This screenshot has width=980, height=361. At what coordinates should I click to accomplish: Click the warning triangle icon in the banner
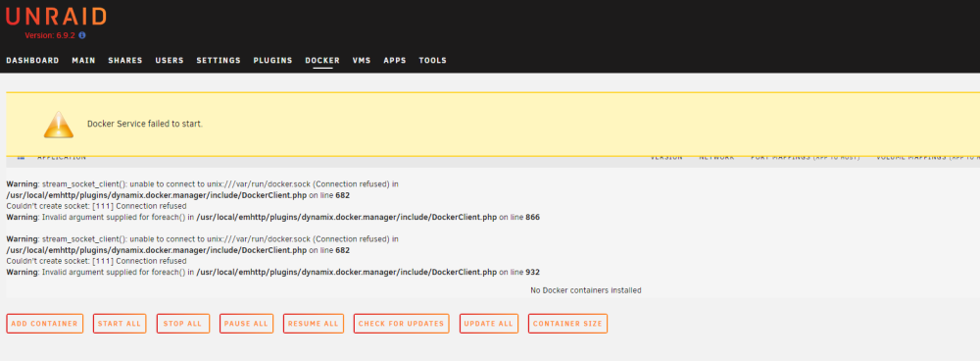pyautogui.click(x=59, y=125)
